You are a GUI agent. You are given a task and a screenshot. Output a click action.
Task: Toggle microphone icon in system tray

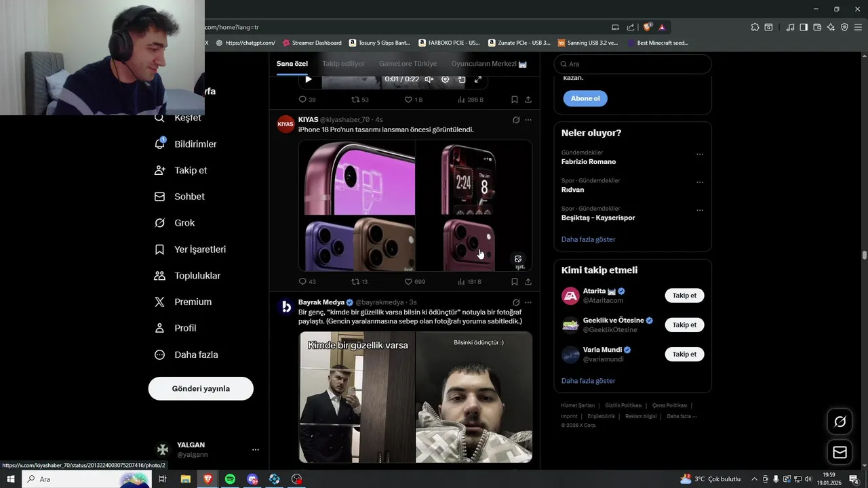pos(776,479)
